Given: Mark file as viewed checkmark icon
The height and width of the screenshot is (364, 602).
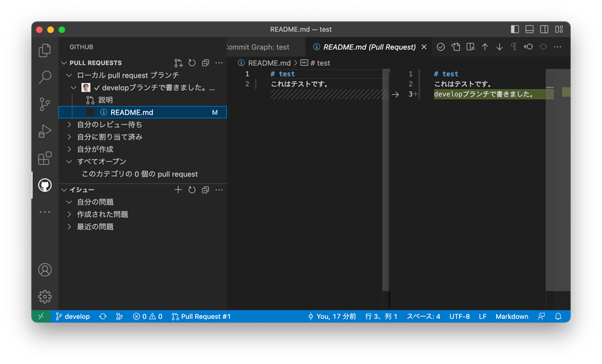Looking at the screenshot, I should click(x=441, y=47).
